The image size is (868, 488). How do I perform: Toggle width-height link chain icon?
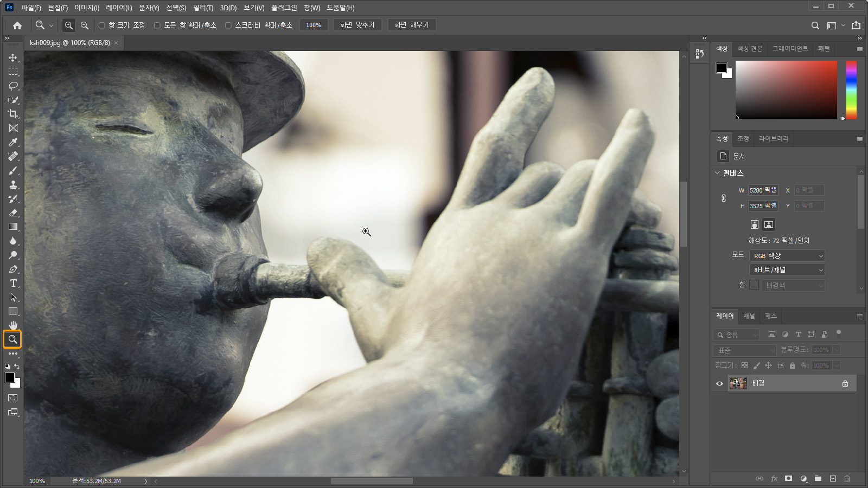click(x=724, y=198)
